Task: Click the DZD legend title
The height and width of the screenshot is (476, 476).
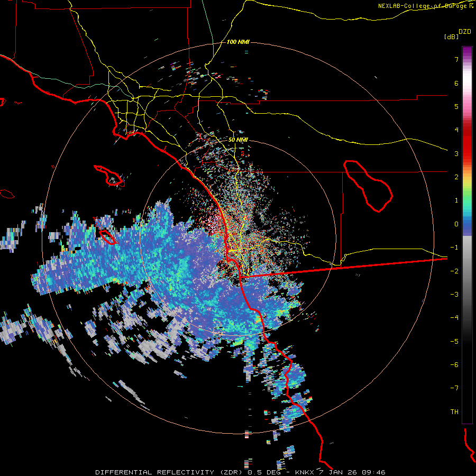Action: click(465, 32)
